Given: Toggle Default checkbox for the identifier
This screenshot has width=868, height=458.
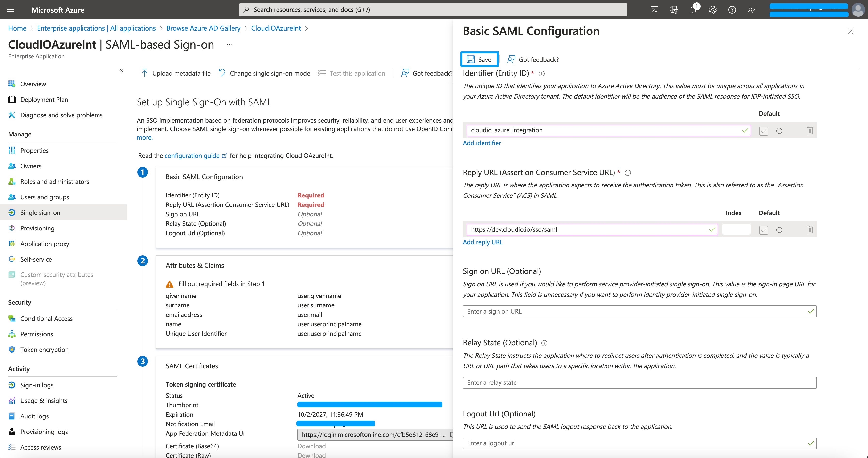Looking at the screenshot, I should click(763, 131).
